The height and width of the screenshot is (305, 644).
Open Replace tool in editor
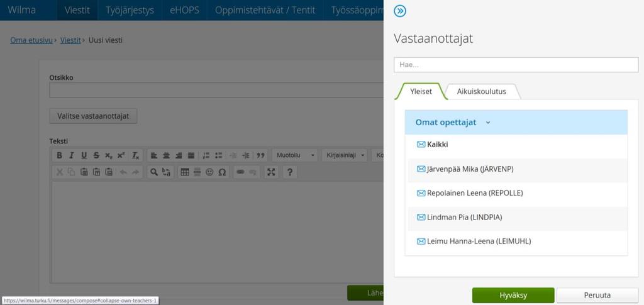(166, 172)
